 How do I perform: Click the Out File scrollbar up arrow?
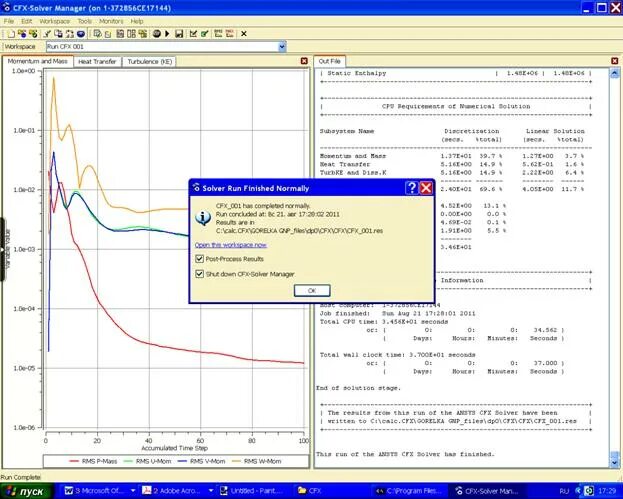click(x=614, y=73)
